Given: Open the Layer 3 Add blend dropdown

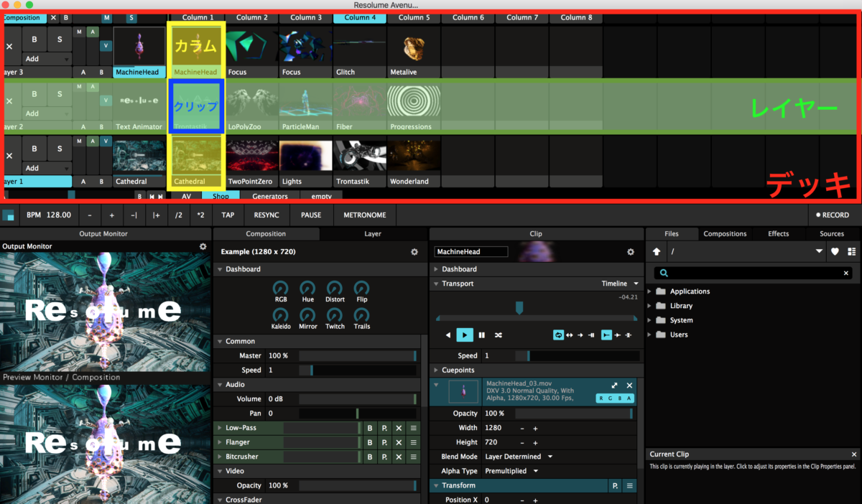Looking at the screenshot, I should (x=47, y=59).
